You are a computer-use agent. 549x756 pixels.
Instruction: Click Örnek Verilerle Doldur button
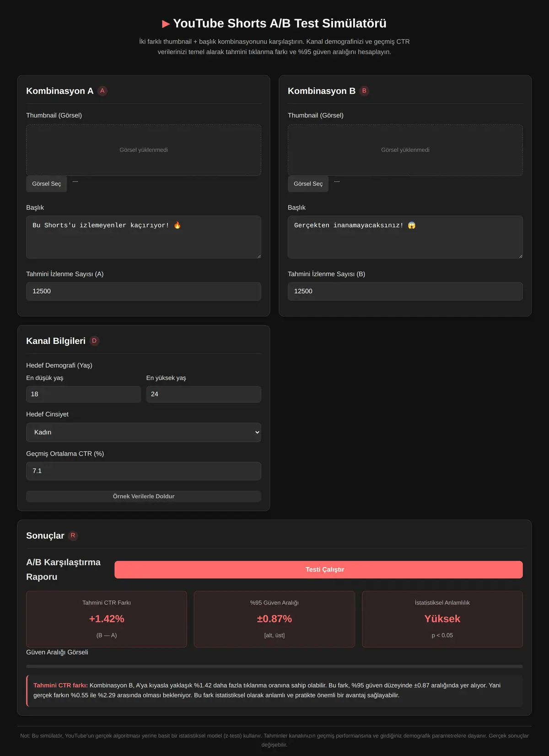coord(144,496)
